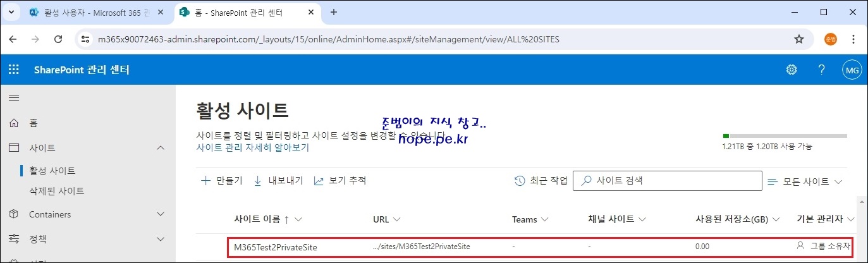Open 삭제된 사이트 in navigation
The image size is (868, 263).
click(57, 191)
